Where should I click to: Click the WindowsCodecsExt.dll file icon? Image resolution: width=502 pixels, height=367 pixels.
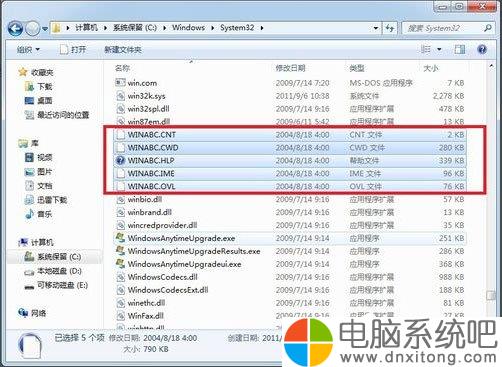click(120, 290)
